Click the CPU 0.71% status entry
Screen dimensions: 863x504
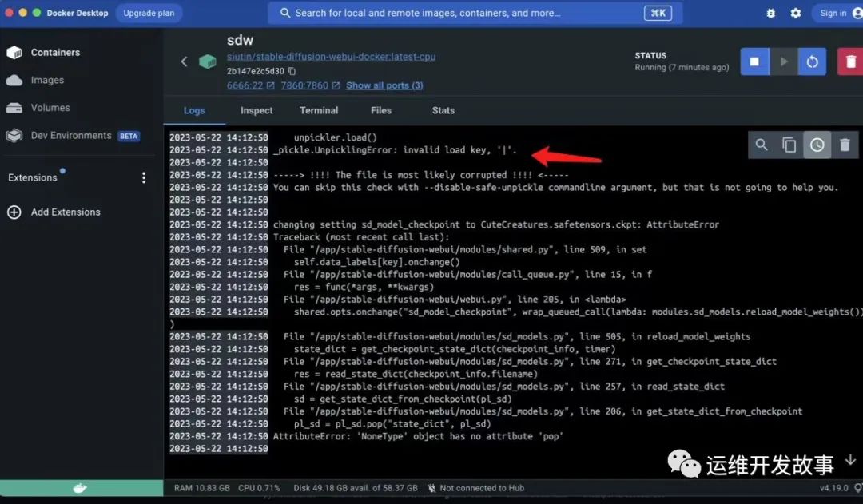[x=259, y=488]
